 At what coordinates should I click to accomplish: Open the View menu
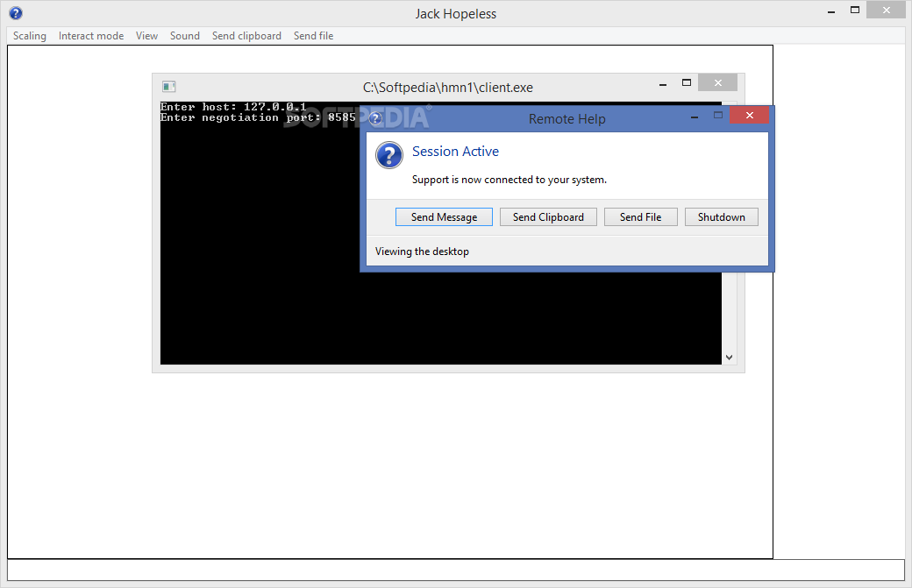click(x=146, y=35)
